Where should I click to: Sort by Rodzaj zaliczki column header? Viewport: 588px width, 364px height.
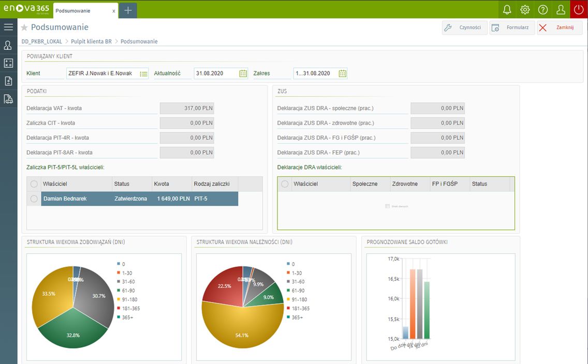[215, 184]
